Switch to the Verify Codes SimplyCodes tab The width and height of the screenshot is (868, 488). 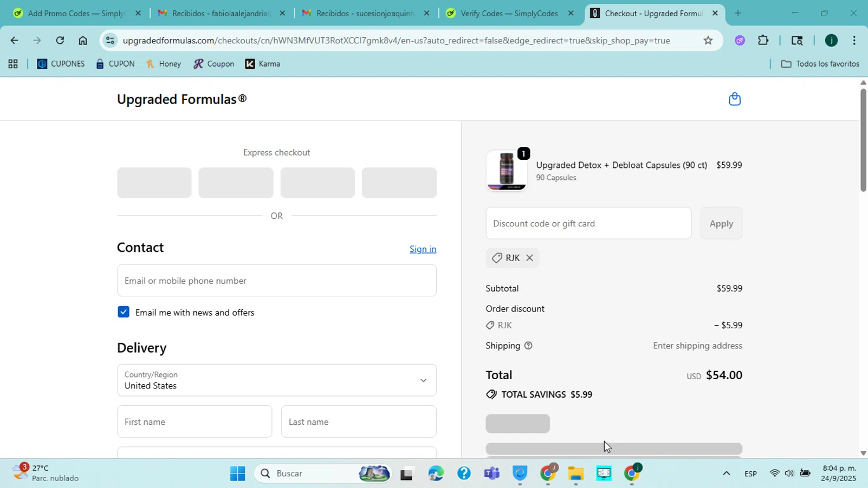click(x=509, y=13)
